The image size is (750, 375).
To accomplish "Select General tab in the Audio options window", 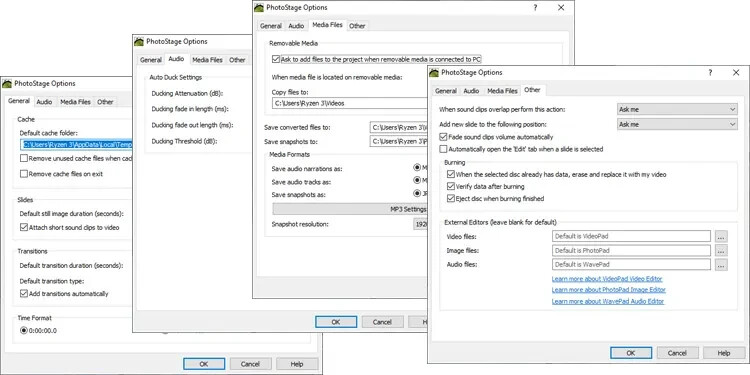I will [x=151, y=60].
